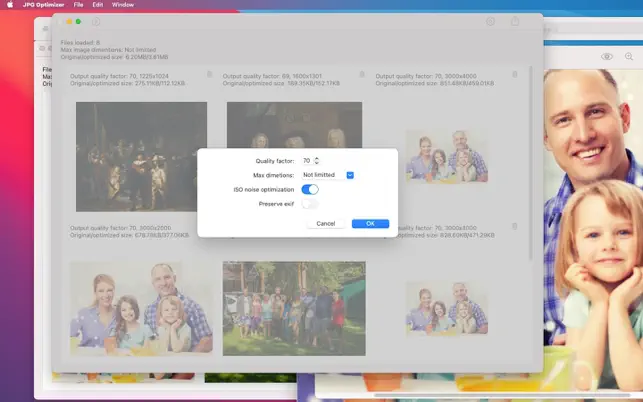Open the Apple menu
643x402 pixels.
[10, 5]
